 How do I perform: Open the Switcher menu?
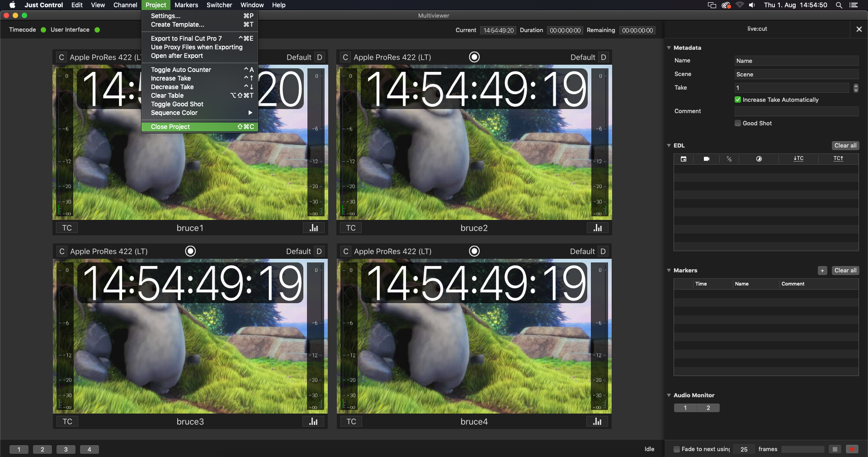(219, 5)
